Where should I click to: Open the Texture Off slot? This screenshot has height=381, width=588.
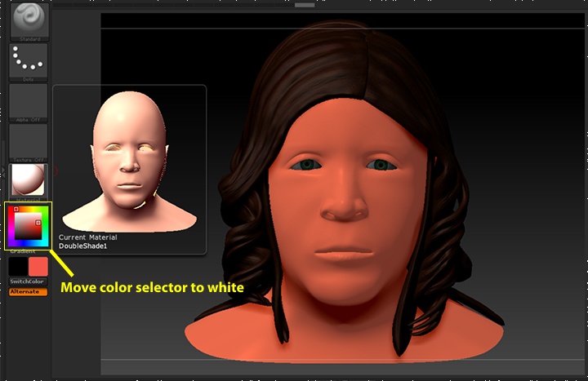(x=29, y=143)
